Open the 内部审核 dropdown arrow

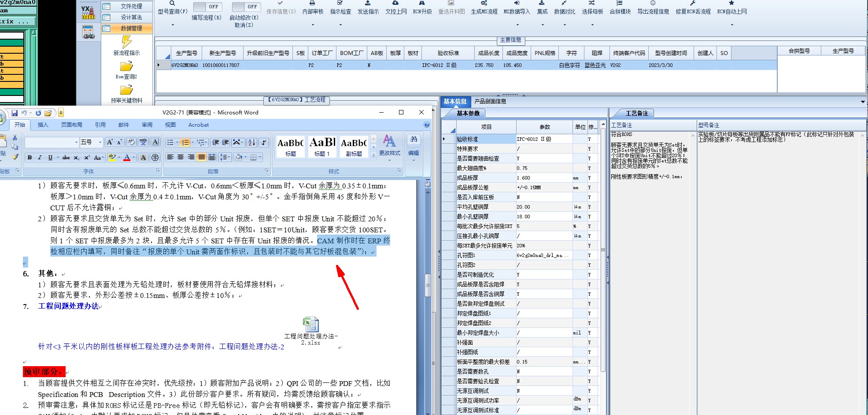[x=313, y=25]
